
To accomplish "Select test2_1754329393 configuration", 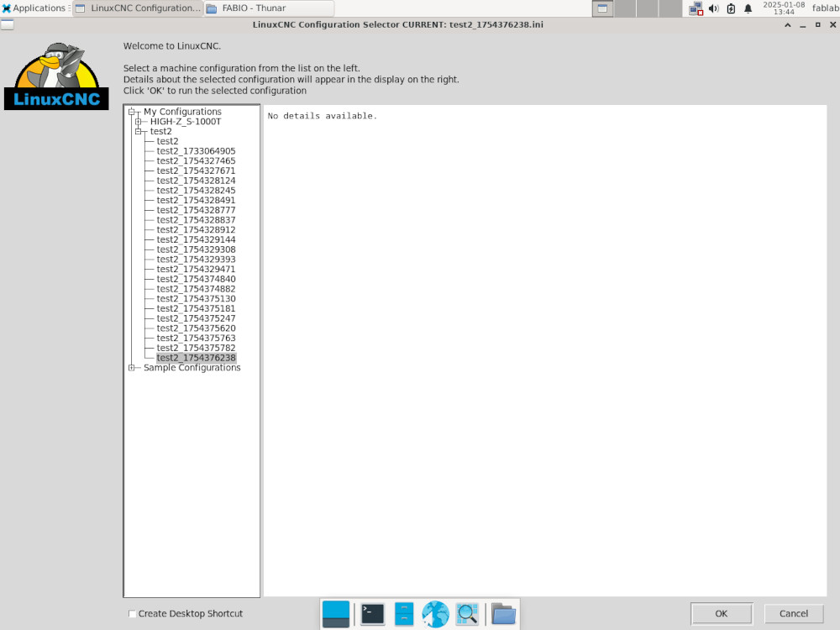I will pos(196,259).
